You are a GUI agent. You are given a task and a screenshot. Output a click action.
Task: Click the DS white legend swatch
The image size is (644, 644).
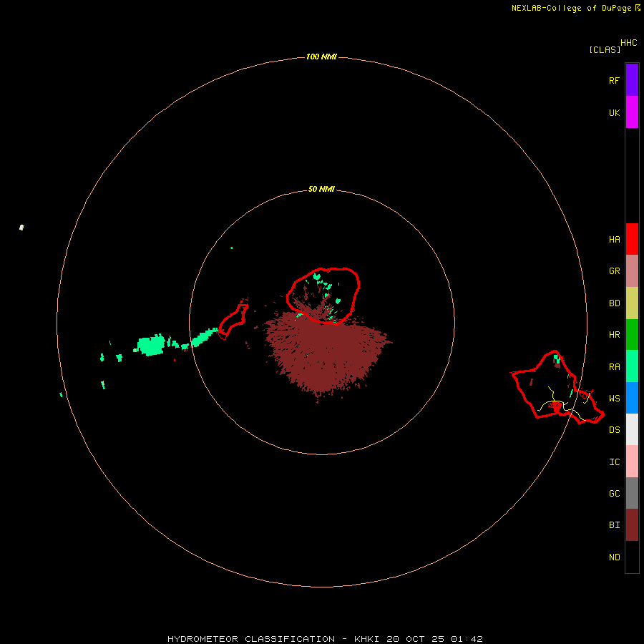(632, 429)
